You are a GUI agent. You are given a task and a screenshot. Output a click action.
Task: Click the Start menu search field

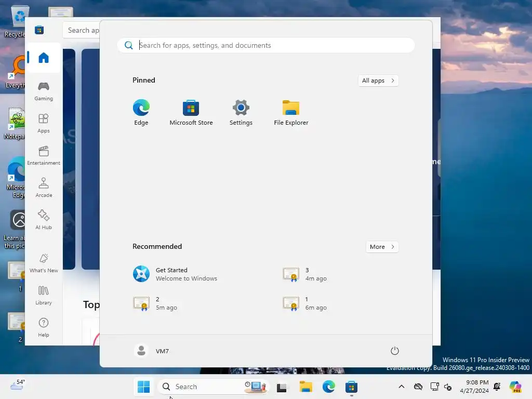click(x=266, y=45)
